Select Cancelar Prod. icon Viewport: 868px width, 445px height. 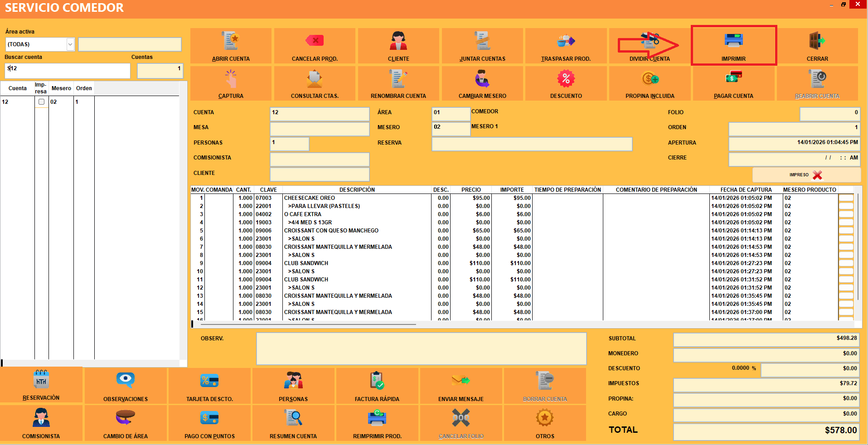(x=315, y=41)
